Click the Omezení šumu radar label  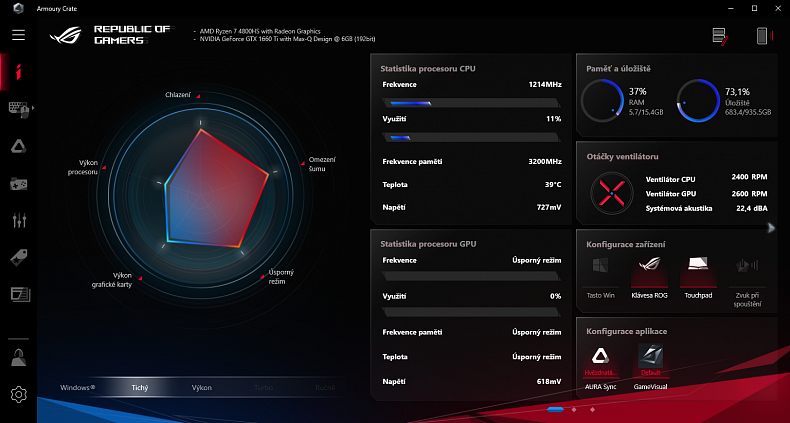322,164
